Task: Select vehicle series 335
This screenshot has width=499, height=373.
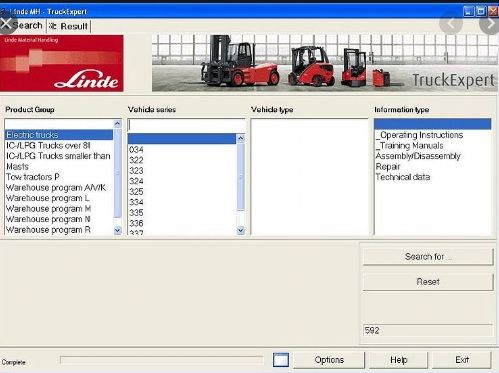Action: tap(182, 213)
